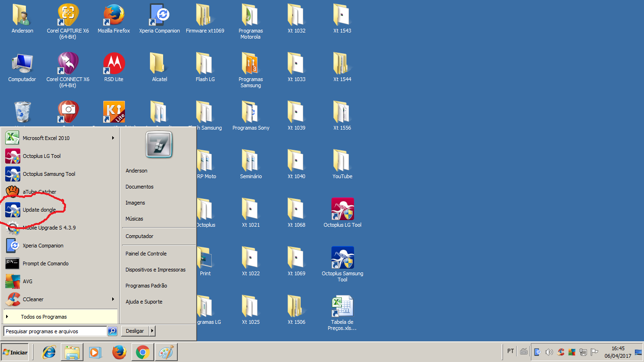Open Internet Explorer from taskbar
Image resolution: width=644 pixels, height=362 pixels.
[x=49, y=352]
